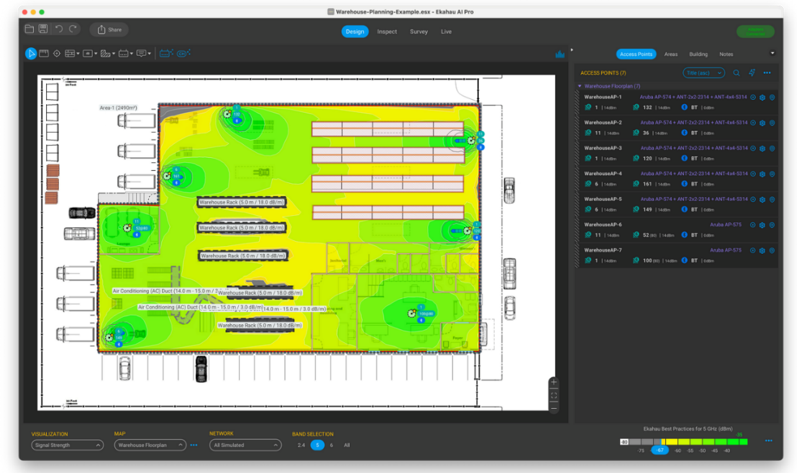797x473 pixels.
Task: Toggle the visibility circle of WarehouseAP-3
Action: coord(753,148)
